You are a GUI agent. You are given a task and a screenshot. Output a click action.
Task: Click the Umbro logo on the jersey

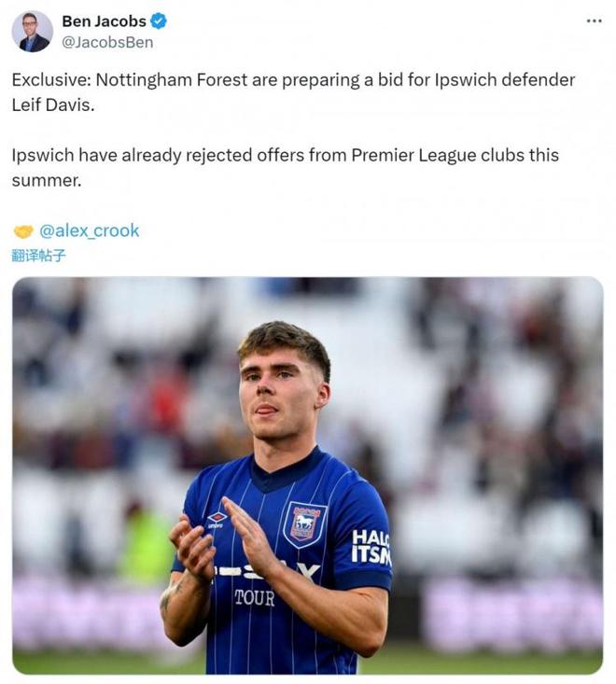pyautogui.click(x=217, y=520)
